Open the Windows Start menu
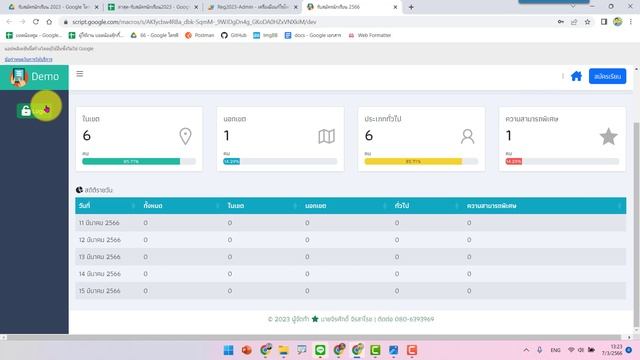The height and width of the screenshot is (360, 640). [x=229, y=350]
